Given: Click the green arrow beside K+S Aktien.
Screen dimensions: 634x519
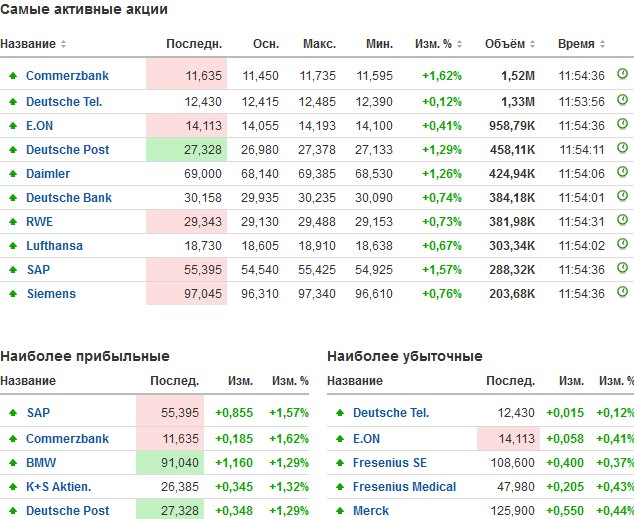Looking at the screenshot, I should (x=12, y=487).
